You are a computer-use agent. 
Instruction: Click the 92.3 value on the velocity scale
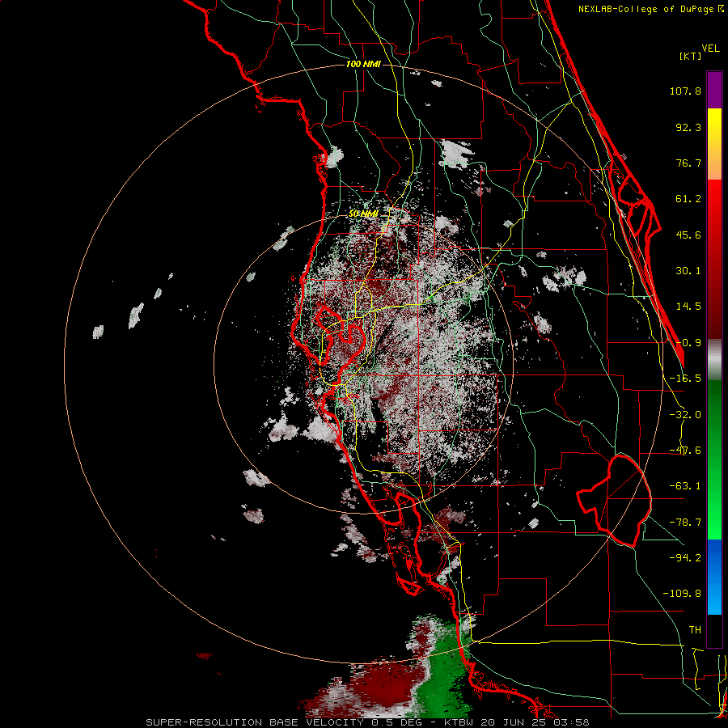point(688,127)
